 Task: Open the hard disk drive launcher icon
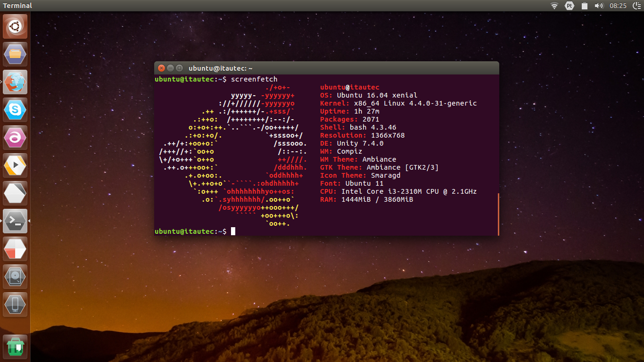point(15,277)
